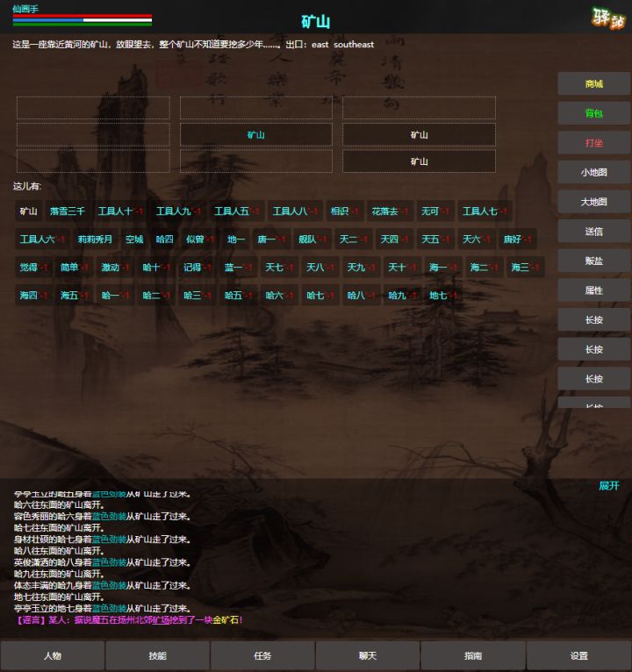
Task: Select 天八 in the room list
Action: click(x=320, y=268)
